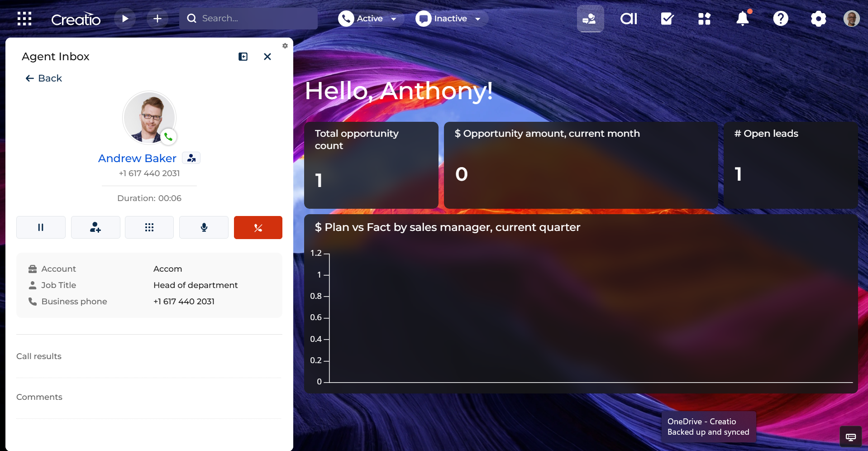The image size is (868, 451).
Task: Open the dial pad keypad
Action: (149, 227)
